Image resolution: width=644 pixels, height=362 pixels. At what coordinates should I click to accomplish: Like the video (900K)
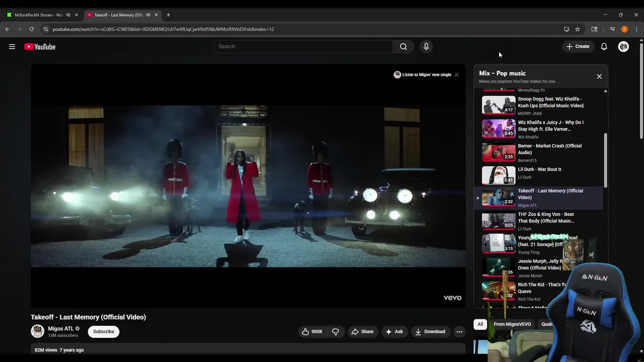(x=312, y=332)
